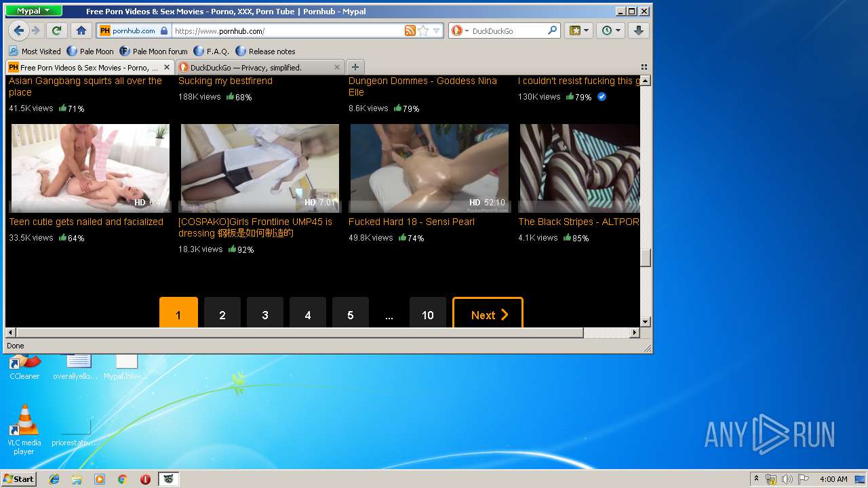The image size is (868, 488).
Task: Click the vertical scrollbar down arrow
Action: coord(646,322)
